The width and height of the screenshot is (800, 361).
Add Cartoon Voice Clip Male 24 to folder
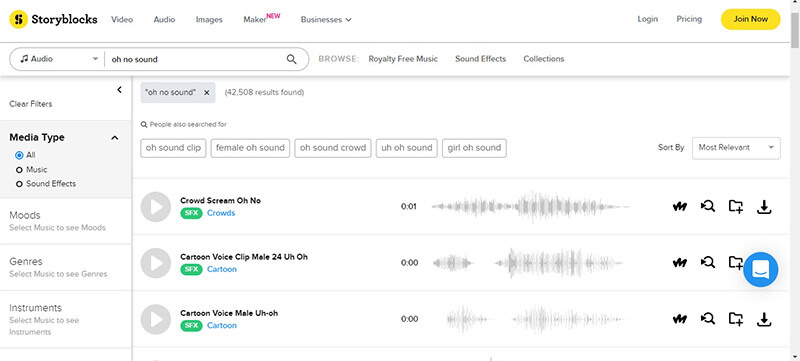tap(735, 263)
